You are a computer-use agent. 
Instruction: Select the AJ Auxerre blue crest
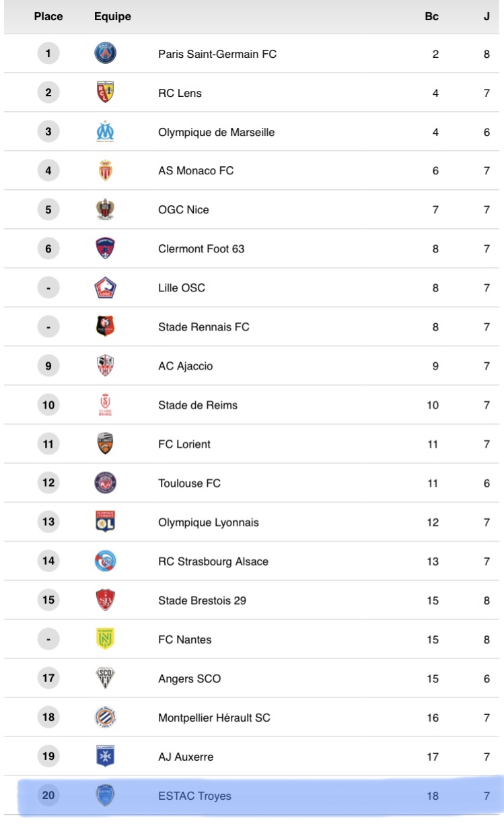[105, 757]
